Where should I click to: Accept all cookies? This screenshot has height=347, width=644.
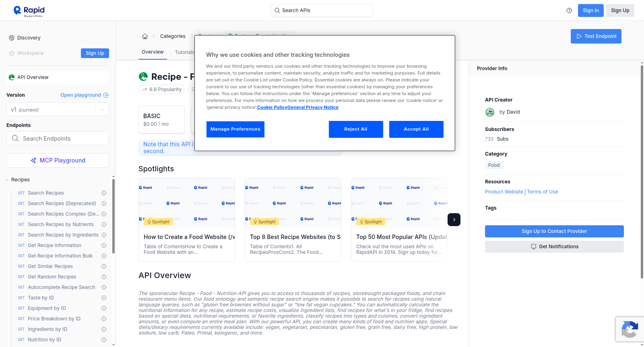pos(416,129)
